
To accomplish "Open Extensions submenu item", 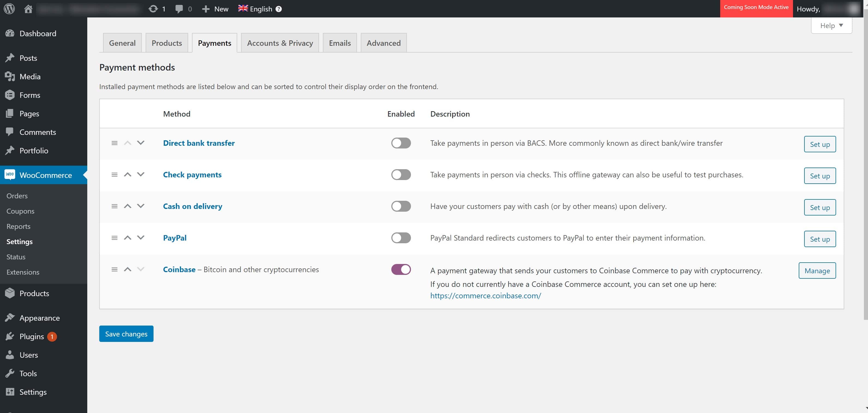I will pyautogui.click(x=23, y=272).
